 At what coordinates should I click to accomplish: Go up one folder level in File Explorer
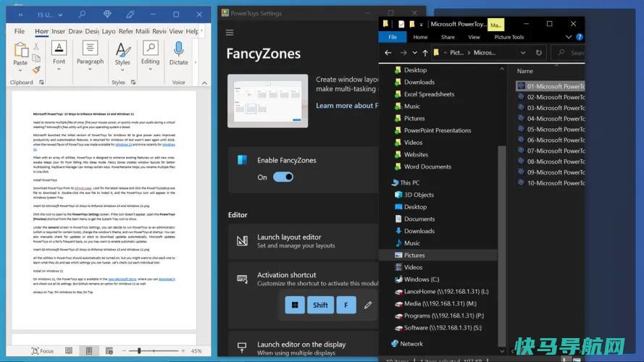point(425,53)
